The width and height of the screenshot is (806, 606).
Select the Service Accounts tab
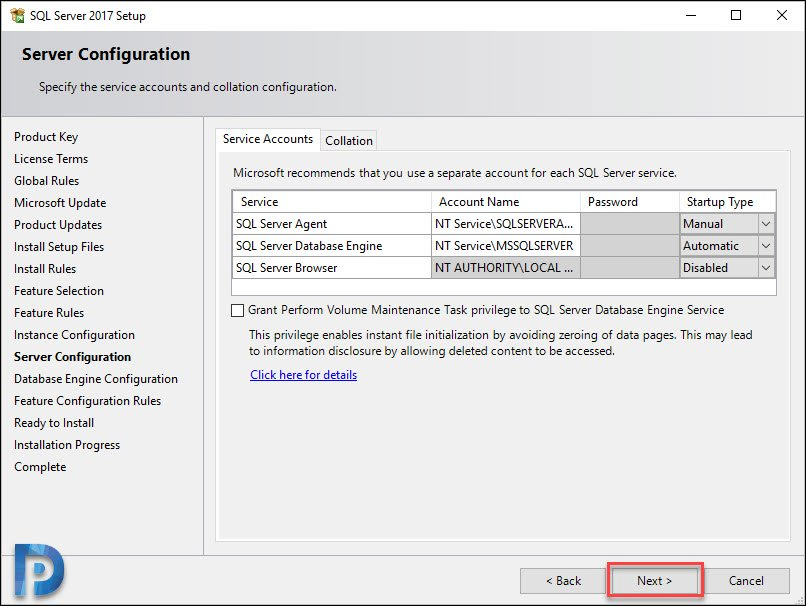tap(268, 139)
